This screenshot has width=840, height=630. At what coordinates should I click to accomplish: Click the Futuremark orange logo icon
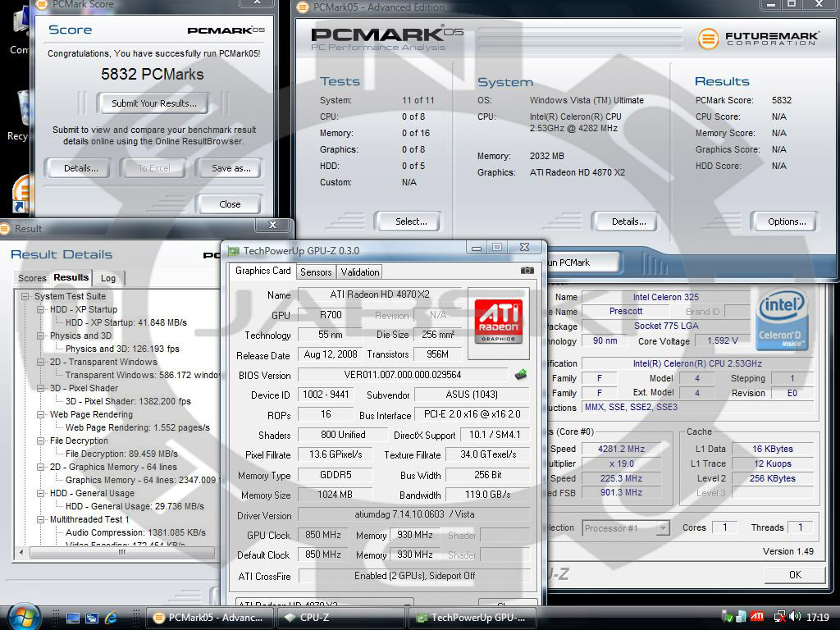[x=708, y=39]
